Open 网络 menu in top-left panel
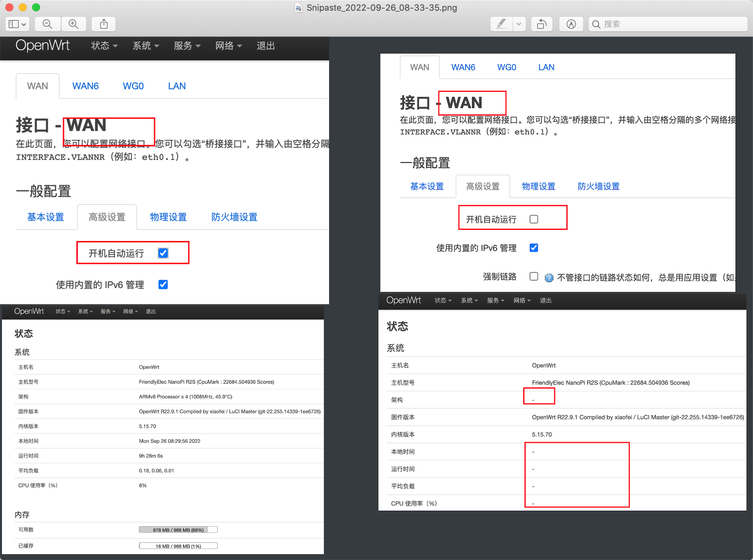This screenshot has width=753, height=560. [229, 46]
